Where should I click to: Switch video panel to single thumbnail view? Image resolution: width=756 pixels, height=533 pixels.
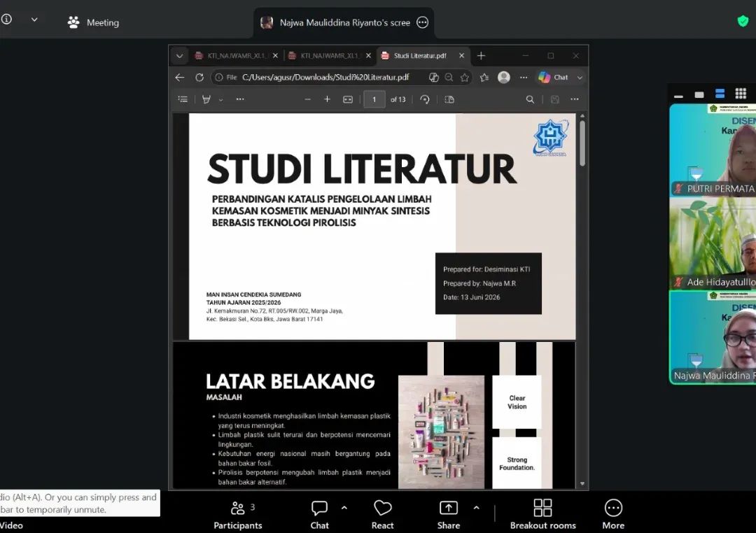(699, 94)
